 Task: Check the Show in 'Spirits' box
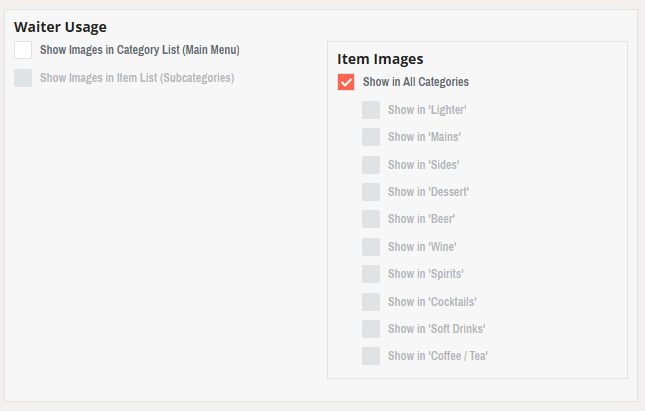coord(371,274)
